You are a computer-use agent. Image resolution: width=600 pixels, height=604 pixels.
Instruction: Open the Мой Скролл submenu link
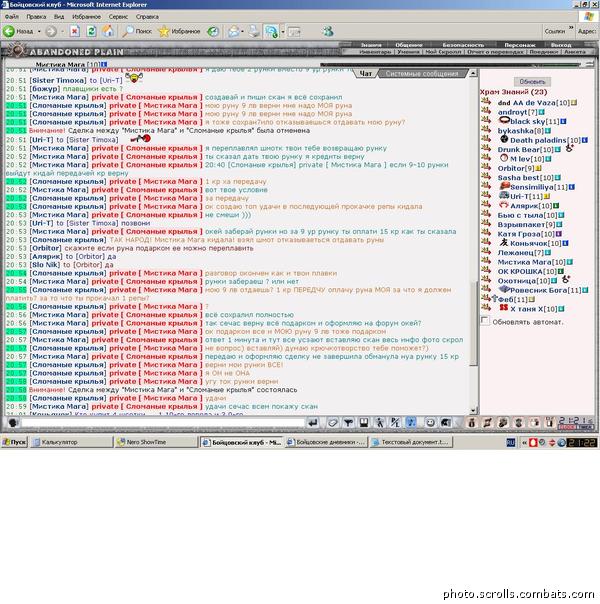pos(443,51)
